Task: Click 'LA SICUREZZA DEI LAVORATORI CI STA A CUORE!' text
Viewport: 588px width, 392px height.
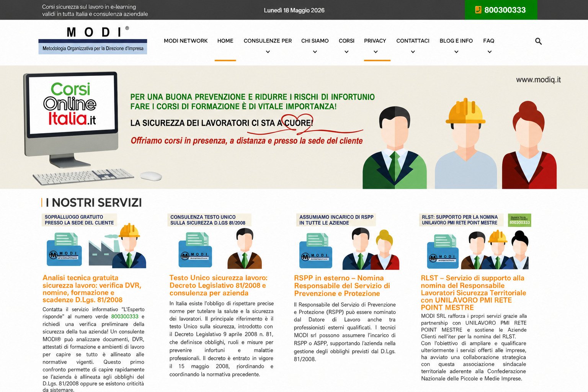Action: click(222, 123)
